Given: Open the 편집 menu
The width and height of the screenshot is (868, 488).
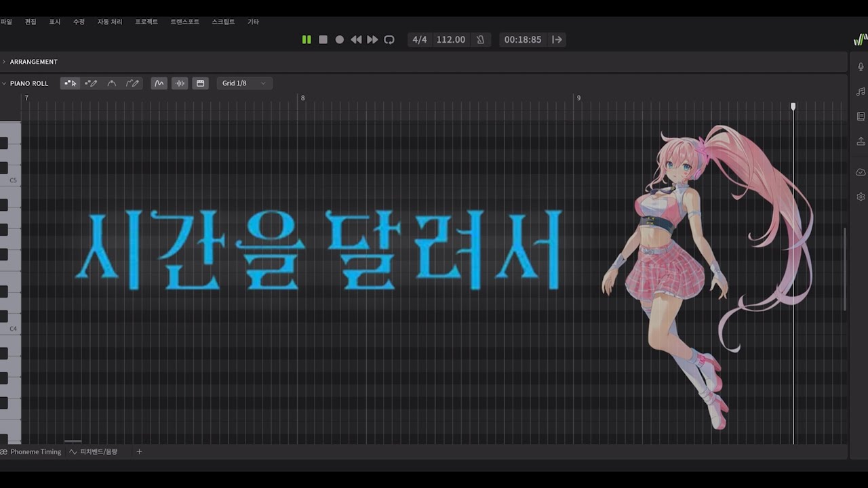Looking at the screenshot, I should (31, 22).
